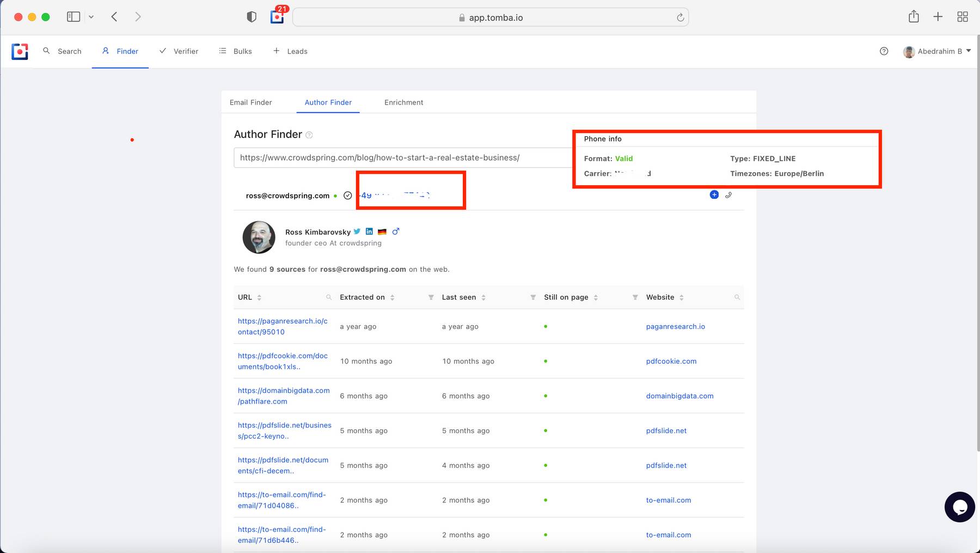The image size is (980, 553).
Task: Open the Finder menu item
Action: click(120, 51)
